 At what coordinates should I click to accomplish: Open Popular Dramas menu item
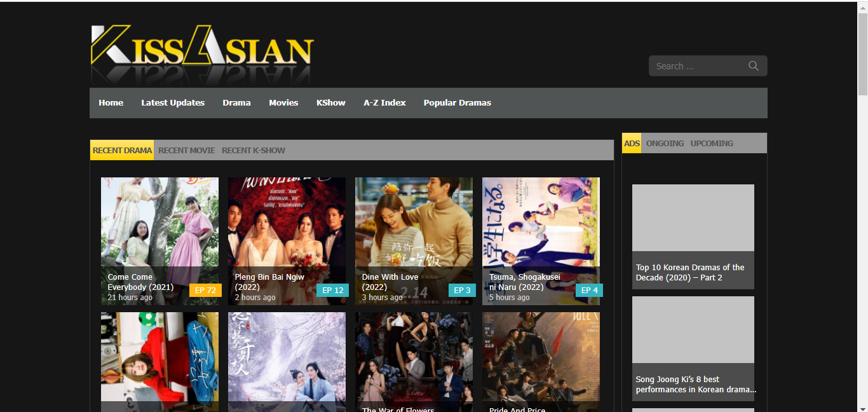tap(458, 102)
